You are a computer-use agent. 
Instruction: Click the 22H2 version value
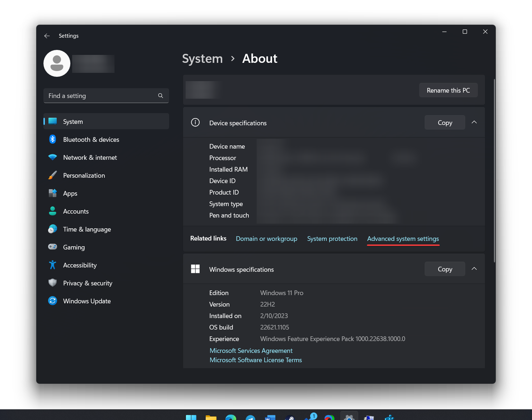(267, 304)
